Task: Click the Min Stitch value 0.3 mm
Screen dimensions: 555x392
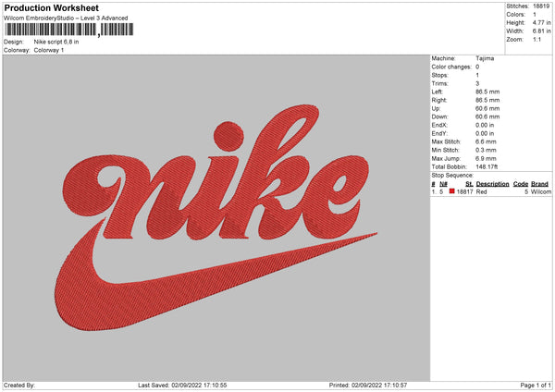Action: click(x=486, y=150)
